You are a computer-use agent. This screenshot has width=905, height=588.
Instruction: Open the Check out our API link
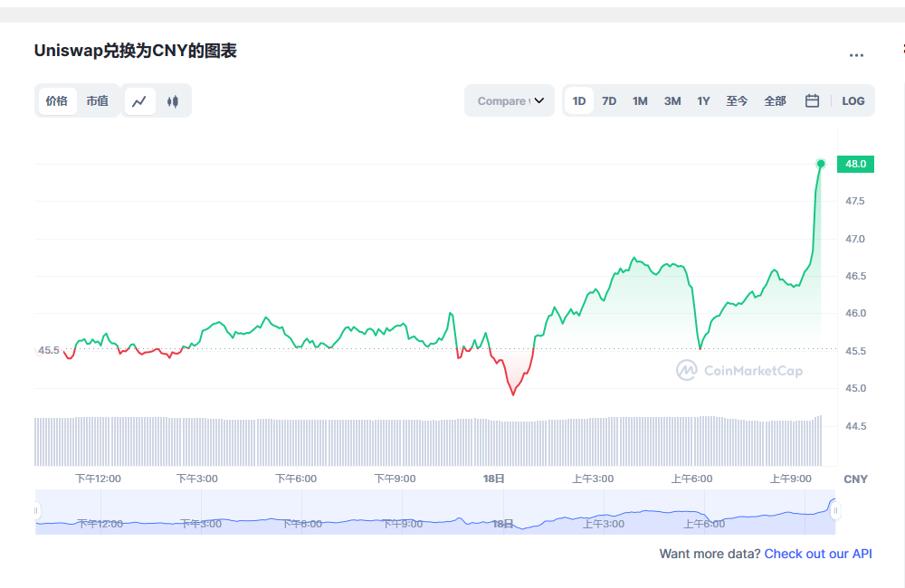818,554
